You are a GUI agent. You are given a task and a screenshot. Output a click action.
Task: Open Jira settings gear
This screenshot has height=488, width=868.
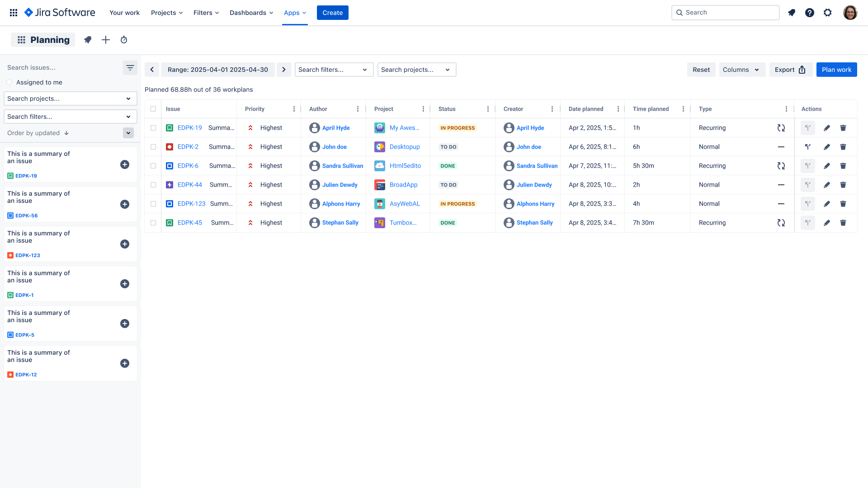pyautogui.click(x=828, y=13)
